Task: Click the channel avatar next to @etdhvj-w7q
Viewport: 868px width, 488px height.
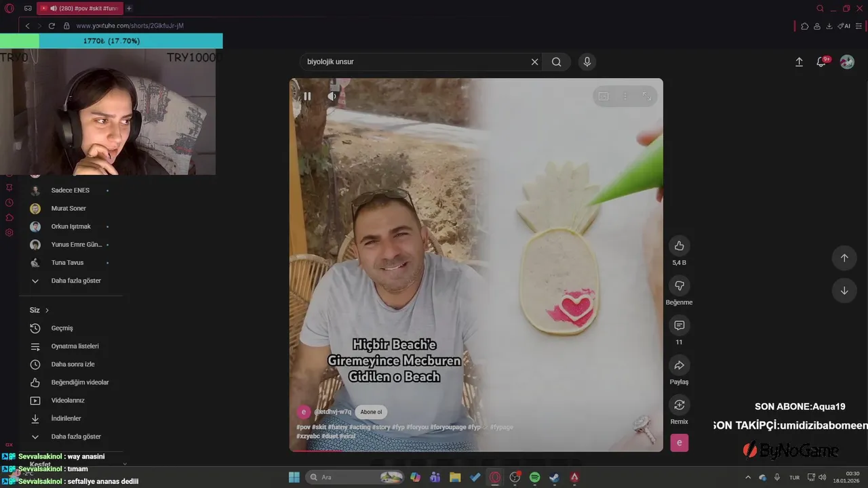Action: (304, 411)
